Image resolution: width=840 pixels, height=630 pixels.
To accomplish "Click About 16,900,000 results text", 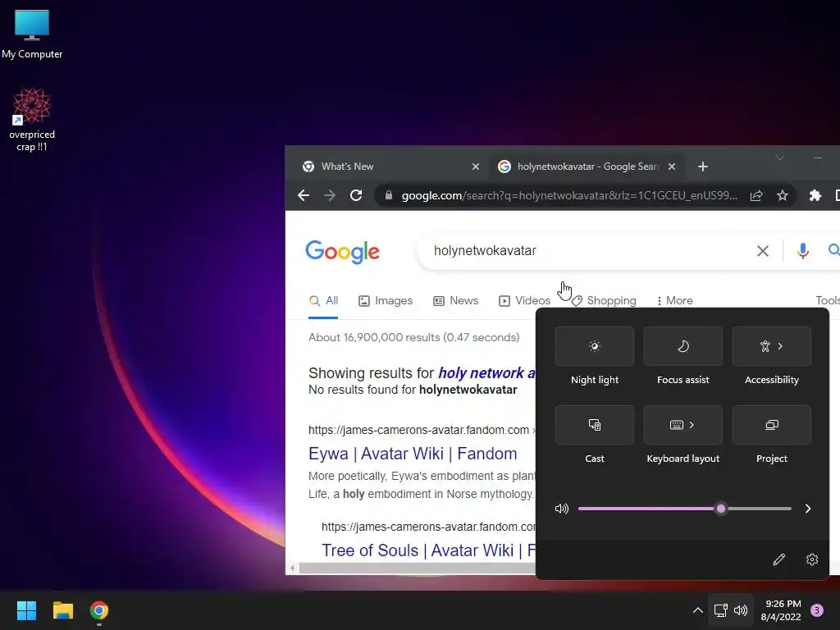I will [x=413, y=337].
